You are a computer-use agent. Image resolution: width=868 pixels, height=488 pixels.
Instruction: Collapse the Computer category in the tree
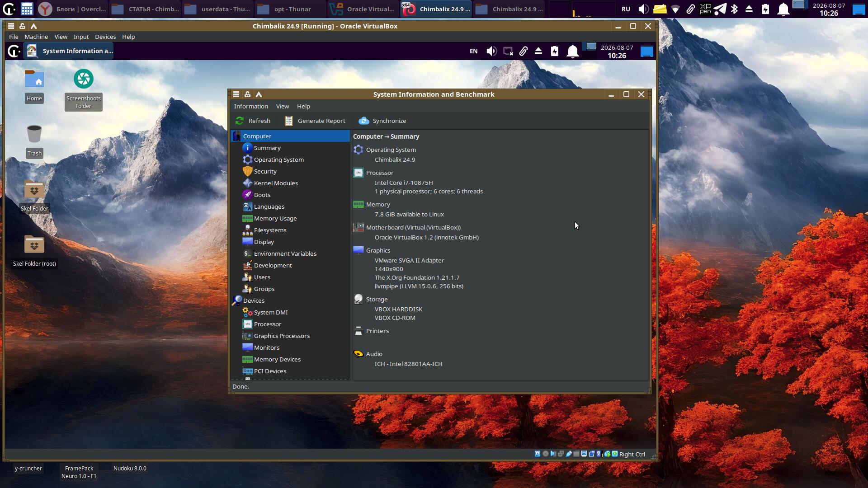pos(290,136)
